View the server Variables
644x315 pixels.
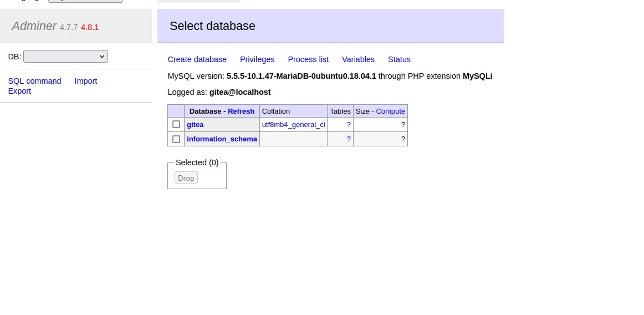point(358,59)
